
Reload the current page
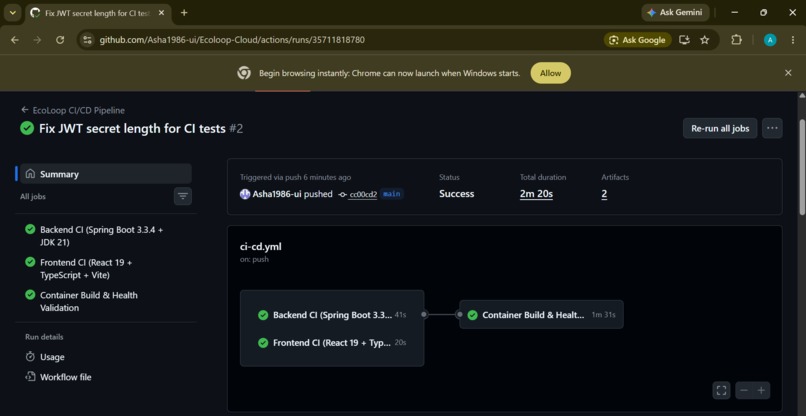point(60,40)
